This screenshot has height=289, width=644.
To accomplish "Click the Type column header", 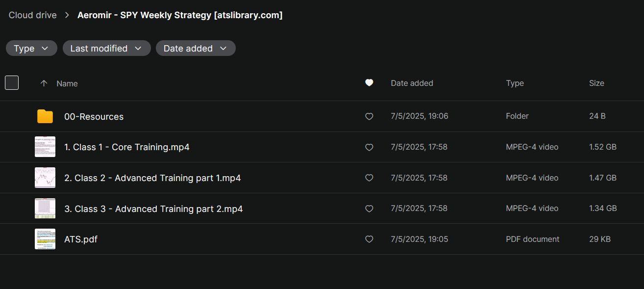I will click(x=515, y=83).
